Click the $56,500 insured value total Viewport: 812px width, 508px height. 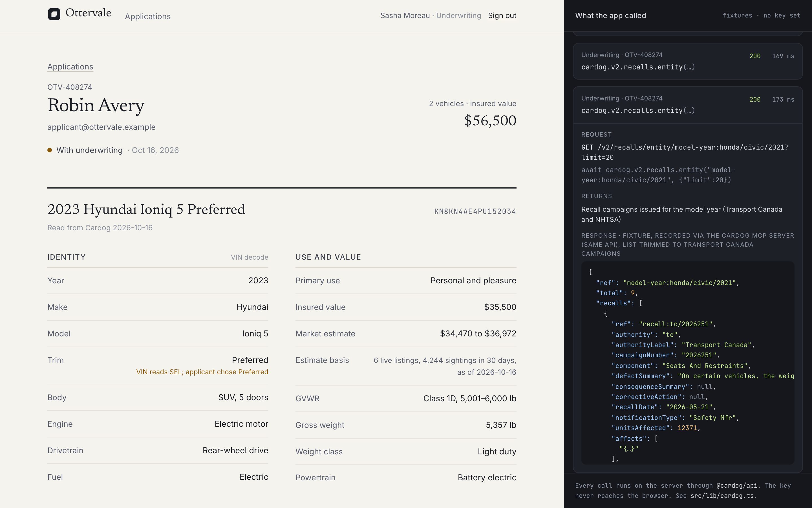tap(490, 120)
